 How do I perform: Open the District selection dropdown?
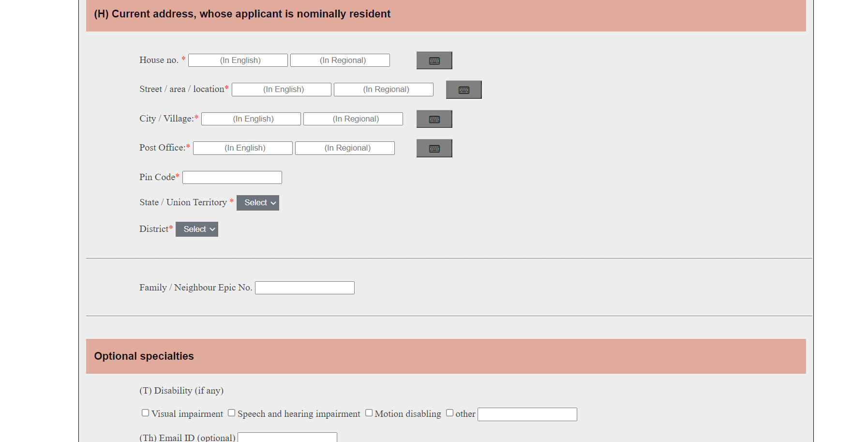[196, 229]
